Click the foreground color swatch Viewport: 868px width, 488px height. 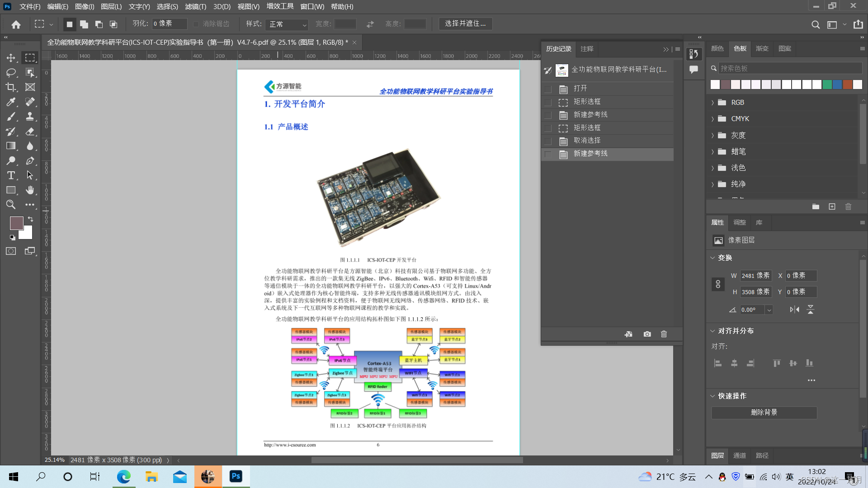pyautogui.click(x=17, y=223)
